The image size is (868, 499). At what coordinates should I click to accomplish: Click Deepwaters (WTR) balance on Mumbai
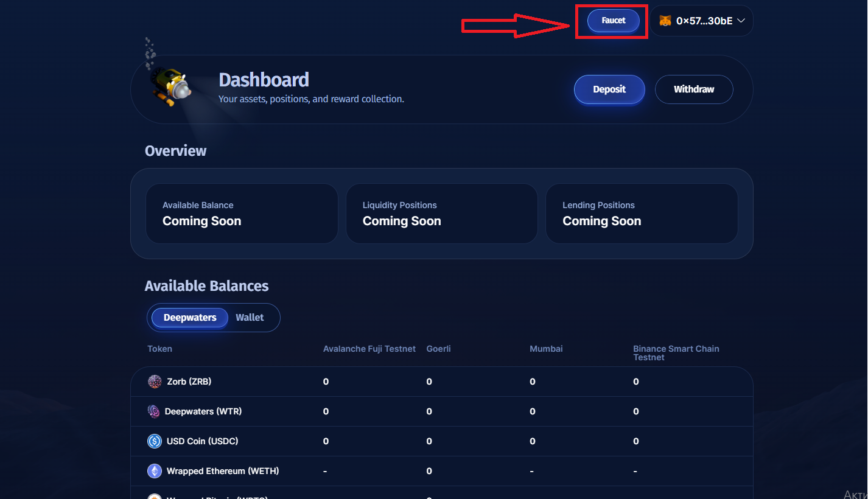click(x=533, y=411)
